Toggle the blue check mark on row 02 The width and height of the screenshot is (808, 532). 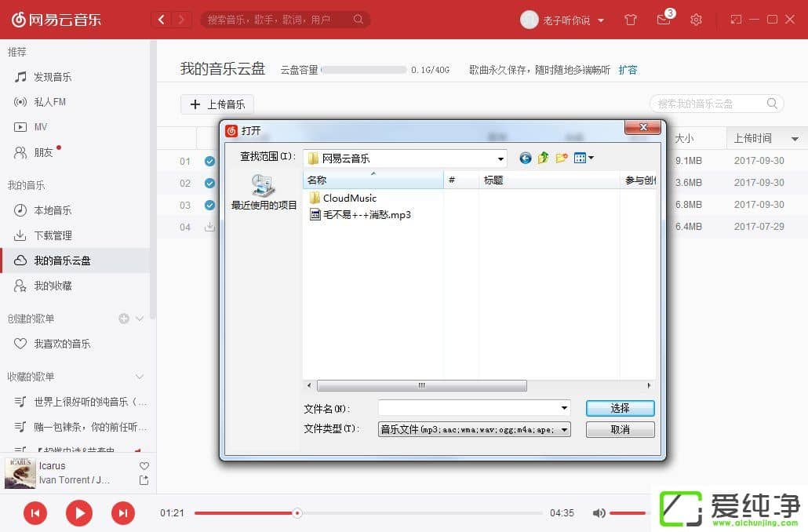click(209, 183)
